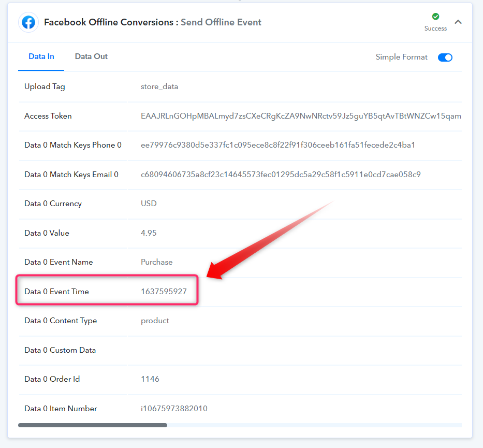Click the Simple Format label
This screenshot has width=483, height=448.
401,57
